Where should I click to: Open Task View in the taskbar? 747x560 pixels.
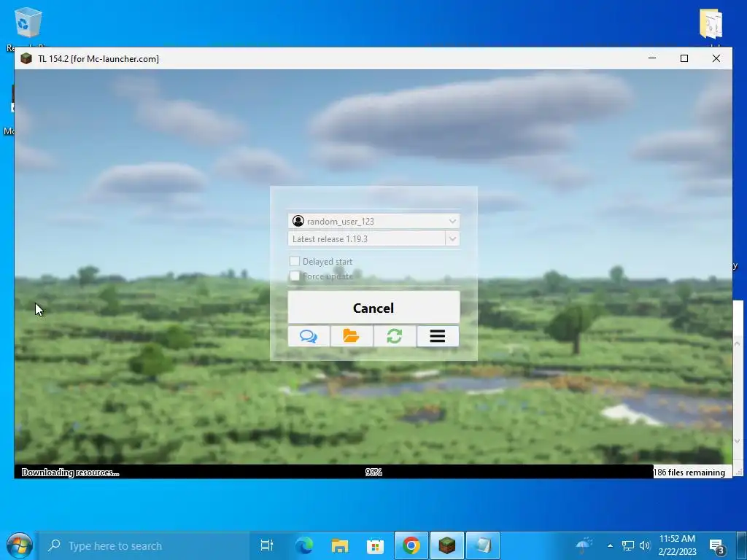(267, 545)
